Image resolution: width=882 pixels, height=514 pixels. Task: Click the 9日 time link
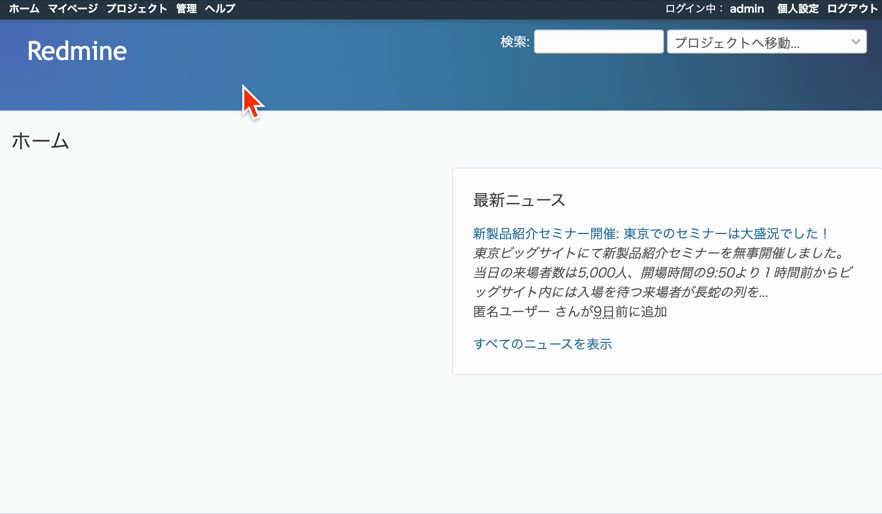click(603, 312)
